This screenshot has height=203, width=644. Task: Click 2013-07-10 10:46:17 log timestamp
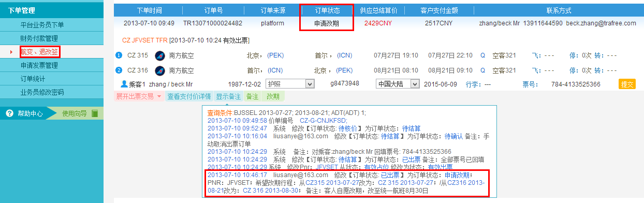click(237, 175)
